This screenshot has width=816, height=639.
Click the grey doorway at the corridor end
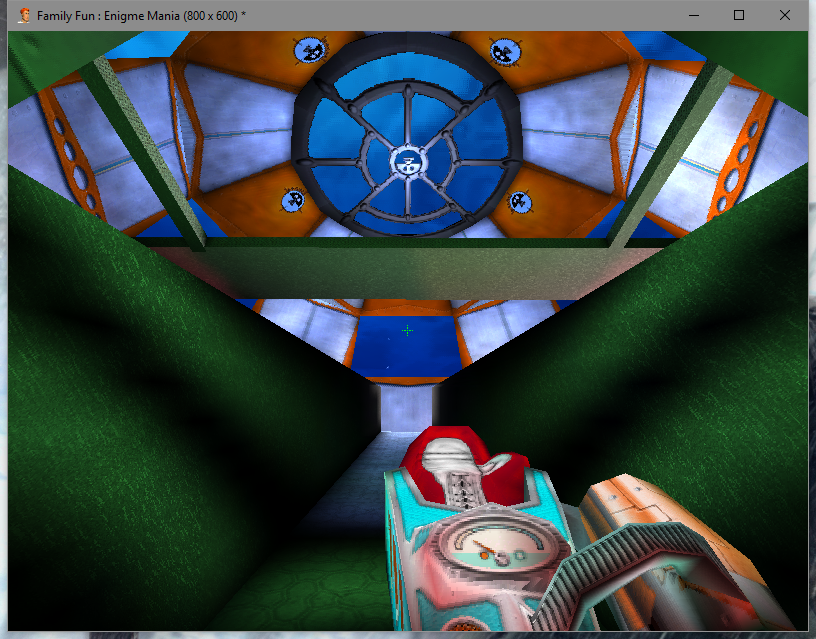tap(406, 408)
